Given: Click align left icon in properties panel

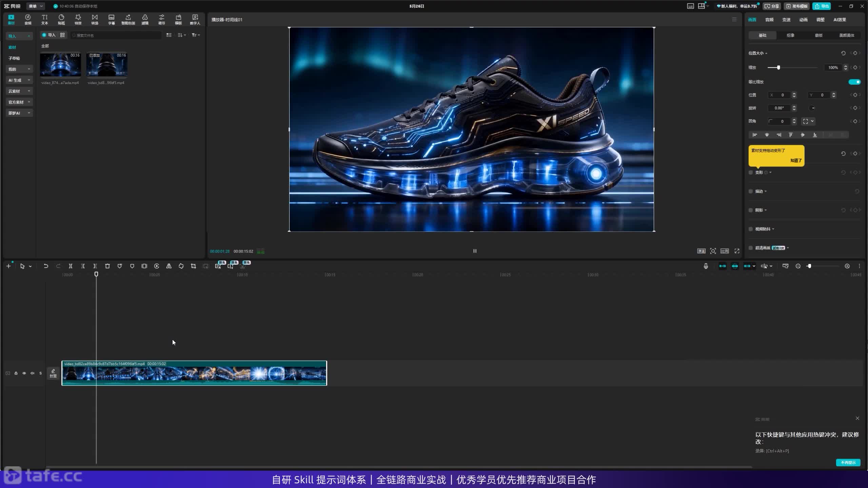Looking at the screenshot, I should tap(755, 135).
